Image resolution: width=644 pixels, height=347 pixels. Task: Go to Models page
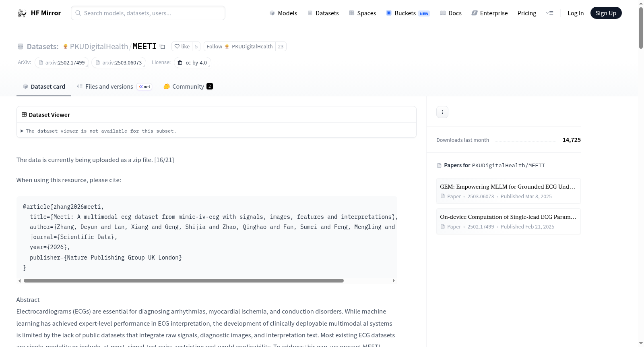point(283,13)
